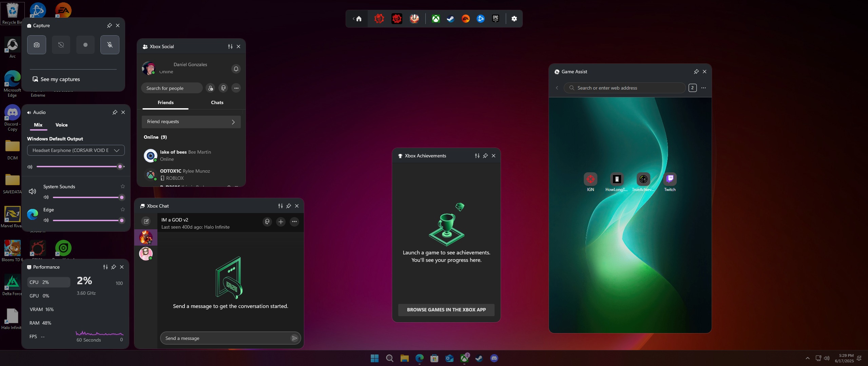Screen dimensions: 868x366
Task: Open Xbox Social notifications bell
Action: [x=236, y=69]
